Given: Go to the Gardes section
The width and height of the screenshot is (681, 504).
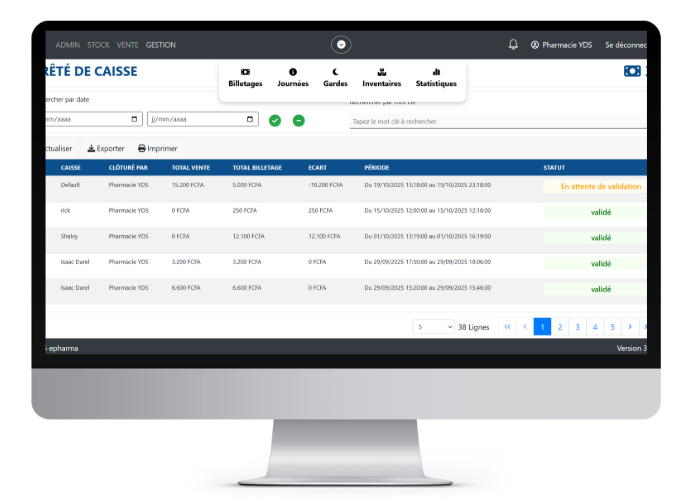Looking at the screenshot, I should pyautogui.click(x=335, y=78).
